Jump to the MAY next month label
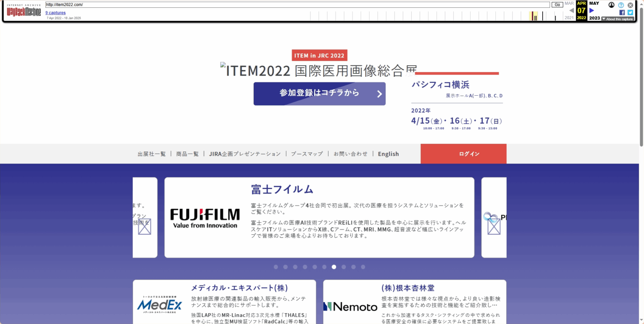The height and width of the screenshot is (324, 644). [594, 3]
